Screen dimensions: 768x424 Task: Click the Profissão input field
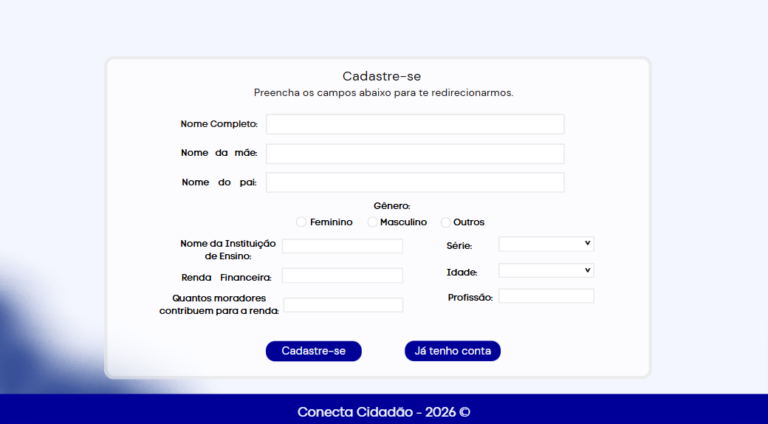[x=546, y=296]
